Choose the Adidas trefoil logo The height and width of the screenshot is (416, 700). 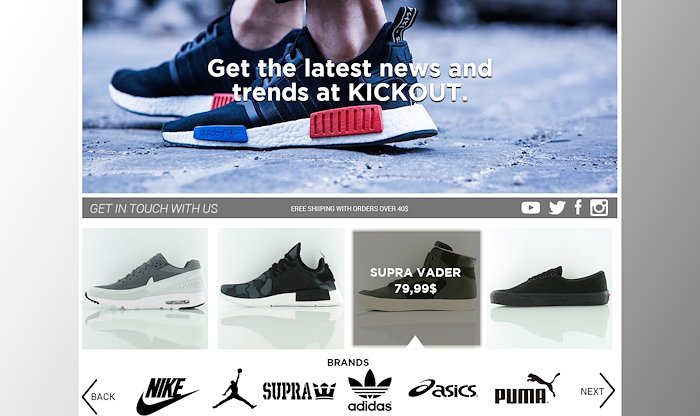pyautogui.click(x=370, y=391)
